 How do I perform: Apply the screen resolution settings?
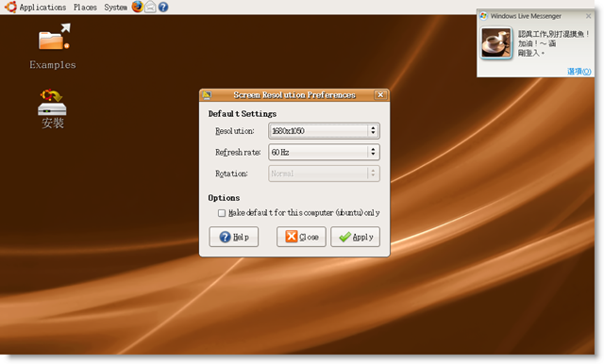click(355, 237)
